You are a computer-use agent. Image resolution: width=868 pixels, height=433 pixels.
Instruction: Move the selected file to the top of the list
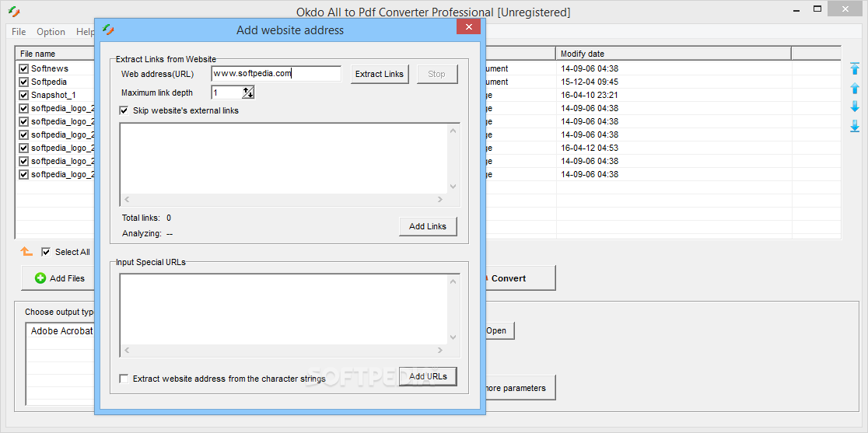(x=854, y=68)
